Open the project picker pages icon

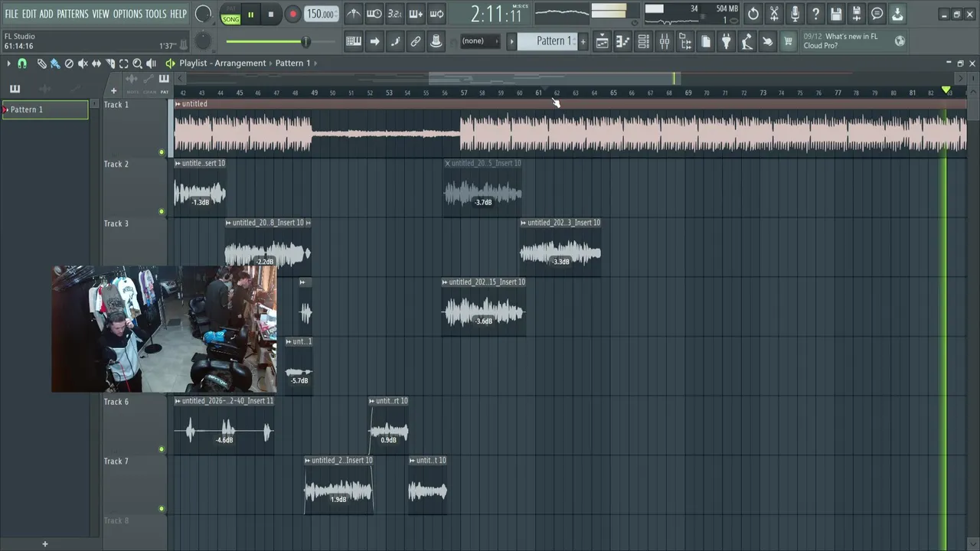coord(706,42)
